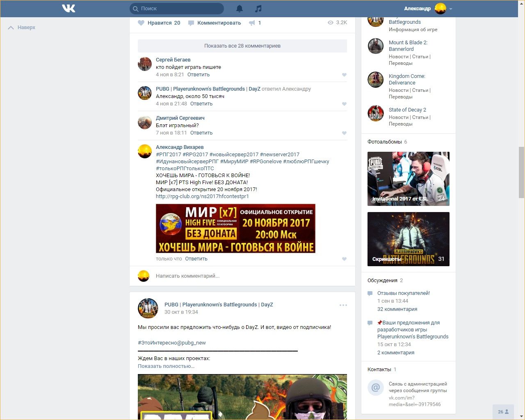
Task: Reply to Сергей Бегаев's comment
Action: pos(199,75)
